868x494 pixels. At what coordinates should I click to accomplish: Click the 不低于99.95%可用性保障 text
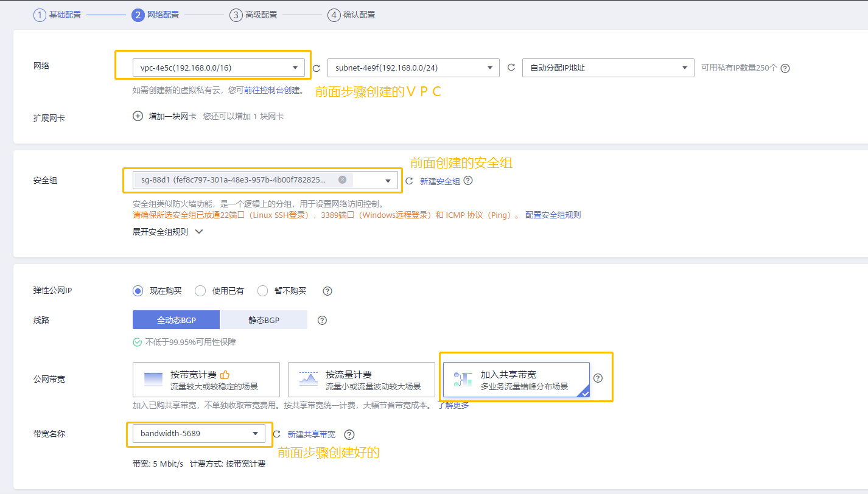pyautogui.click(x=191, y=342)
